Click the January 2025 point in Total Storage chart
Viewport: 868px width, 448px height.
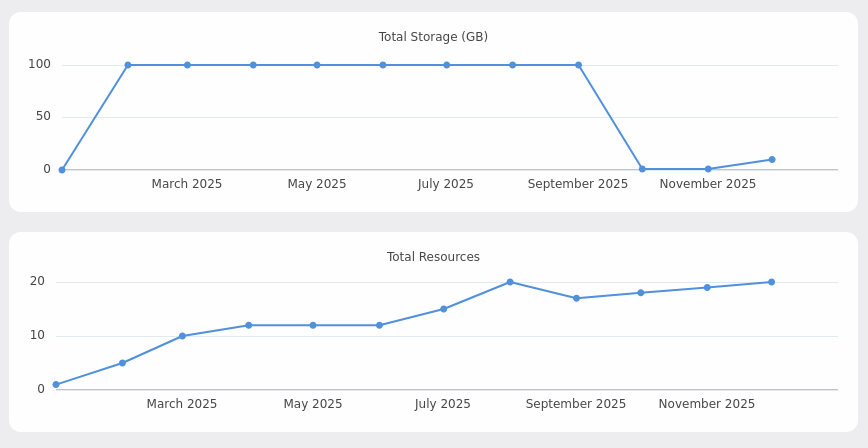[x=62, y=170]
